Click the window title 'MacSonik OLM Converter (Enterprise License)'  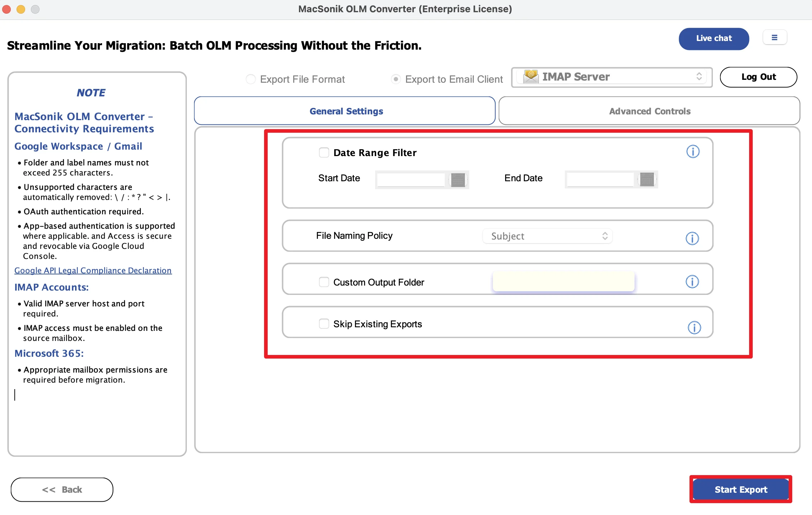[x=405, y=9]
